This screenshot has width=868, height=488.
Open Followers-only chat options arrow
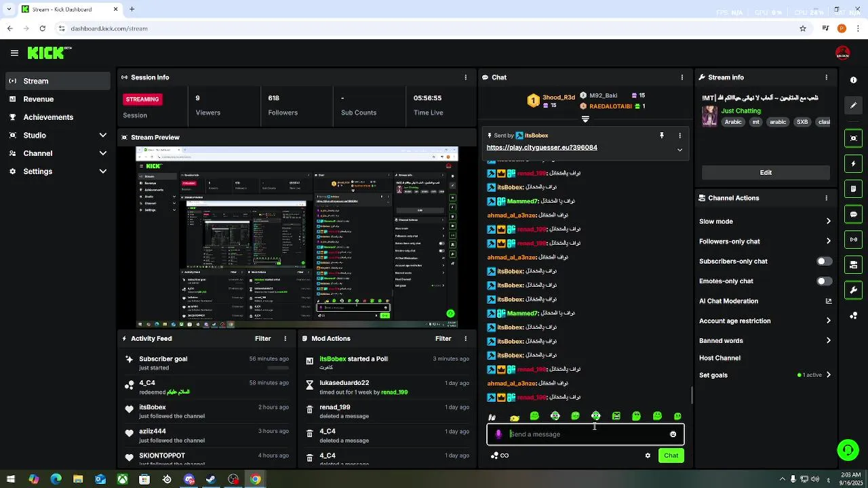pos(828,241)
